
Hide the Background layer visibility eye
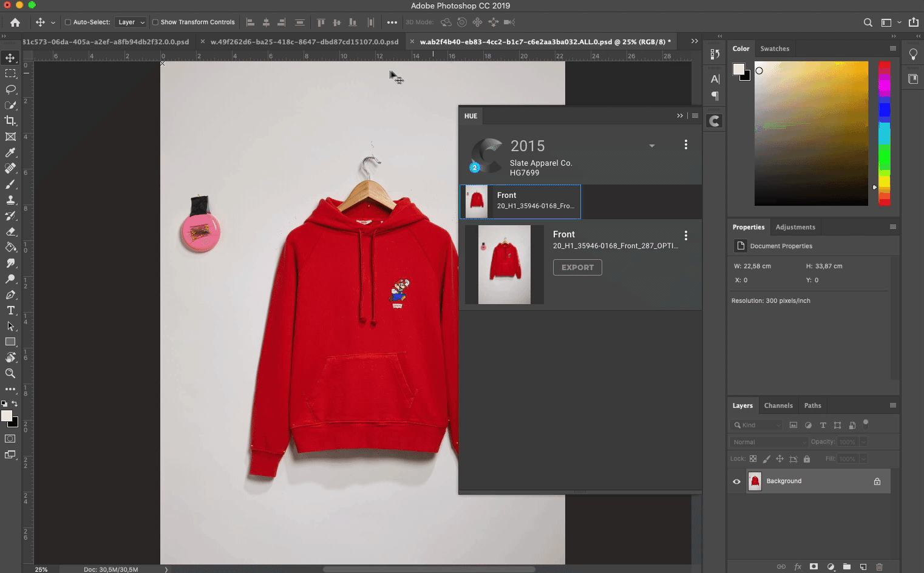[736, 481]
